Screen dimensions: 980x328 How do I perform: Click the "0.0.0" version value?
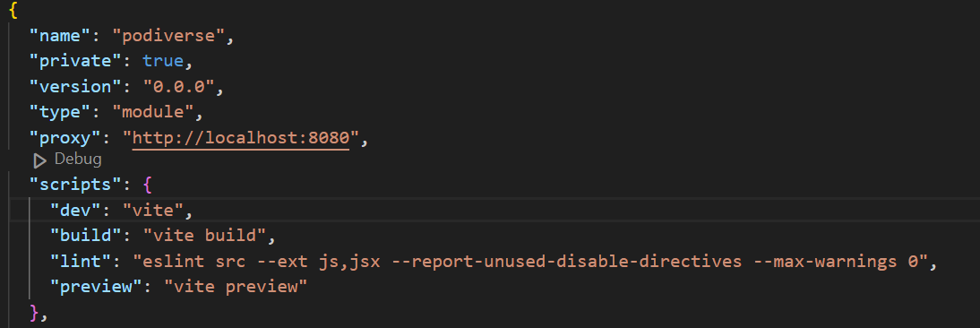[178, 87]
